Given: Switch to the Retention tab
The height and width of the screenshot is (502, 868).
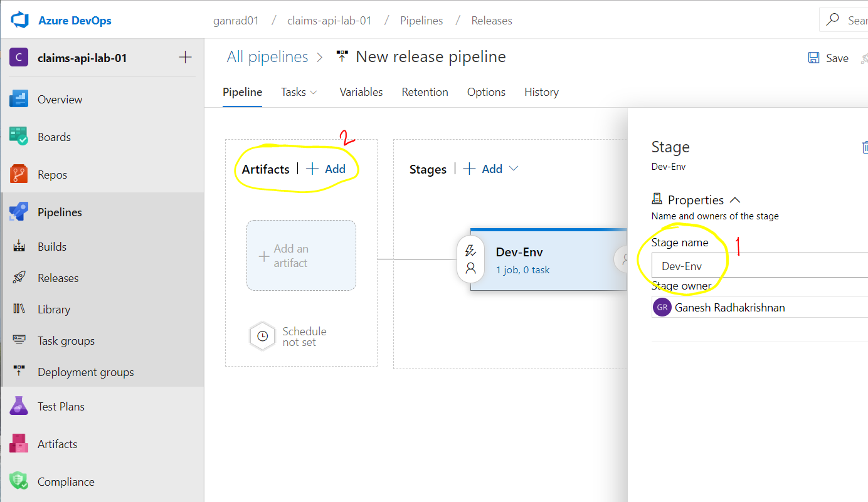Looking at the screenshot, I should 425,92.
